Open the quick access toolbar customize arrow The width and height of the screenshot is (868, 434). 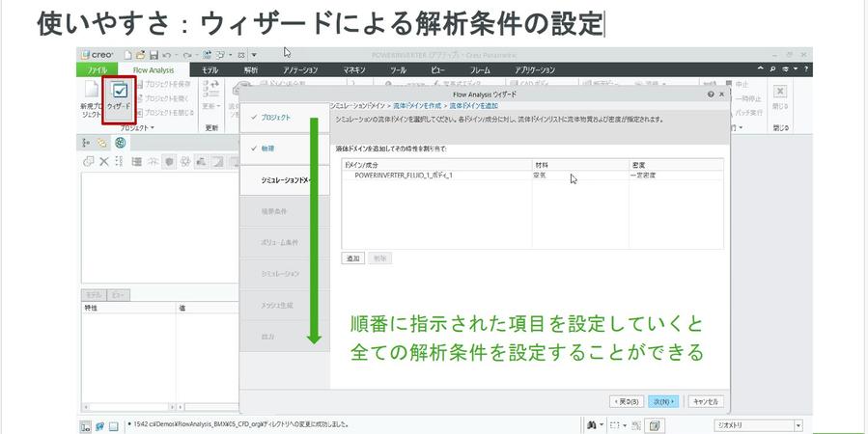[253, 55]
